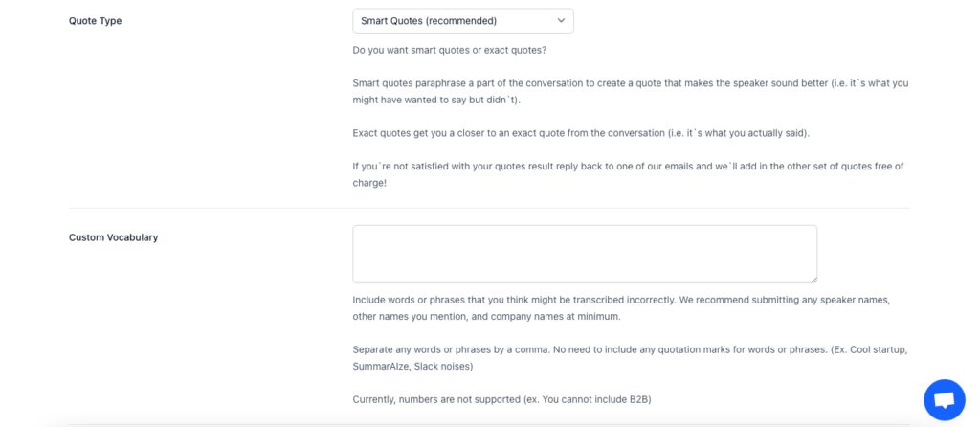Click the Quote Type field label

[95, 21]
